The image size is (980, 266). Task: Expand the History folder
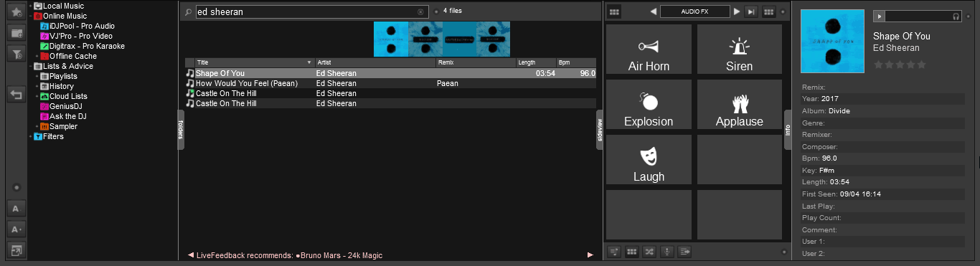(x=37, y=86)
